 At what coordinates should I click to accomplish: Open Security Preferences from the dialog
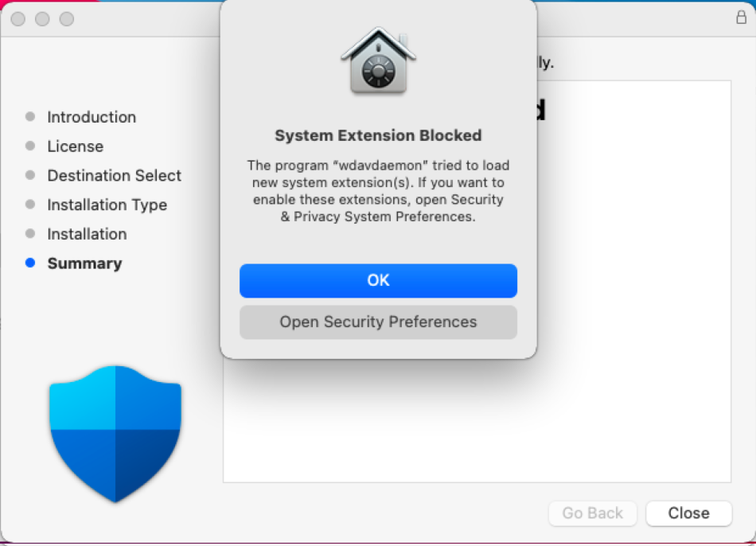378,322
